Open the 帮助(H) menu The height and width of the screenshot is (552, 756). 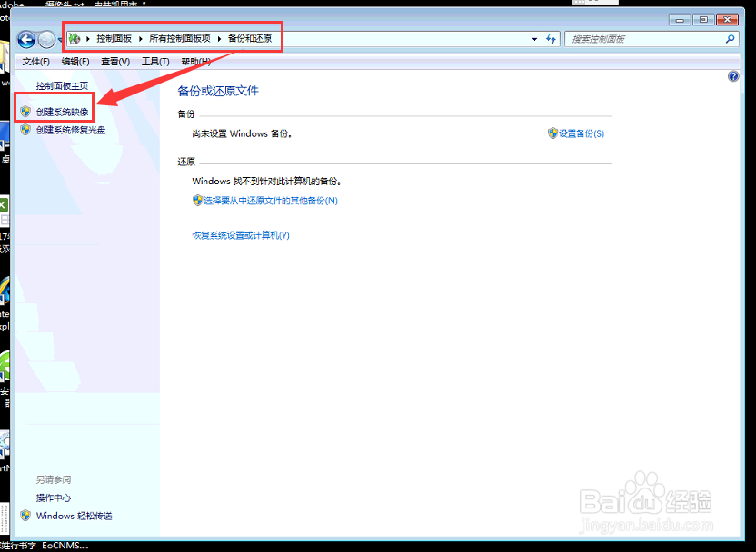tap(195, 62)
